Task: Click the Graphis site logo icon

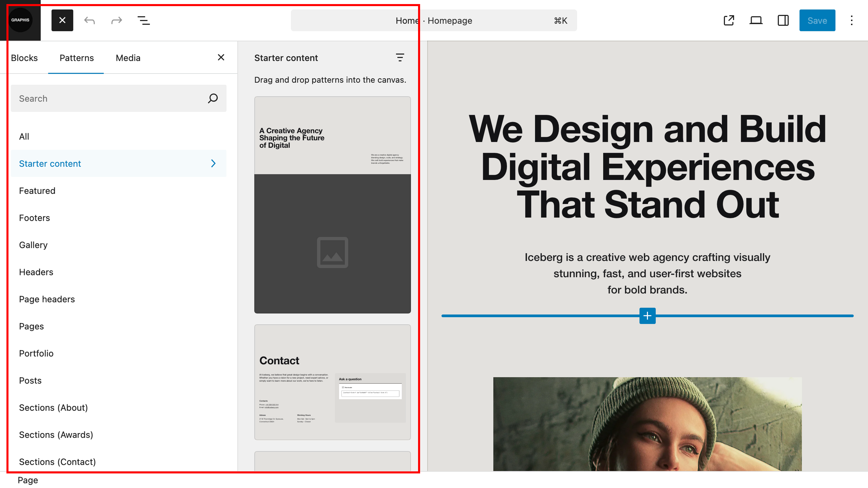Action: coord(20,20)
